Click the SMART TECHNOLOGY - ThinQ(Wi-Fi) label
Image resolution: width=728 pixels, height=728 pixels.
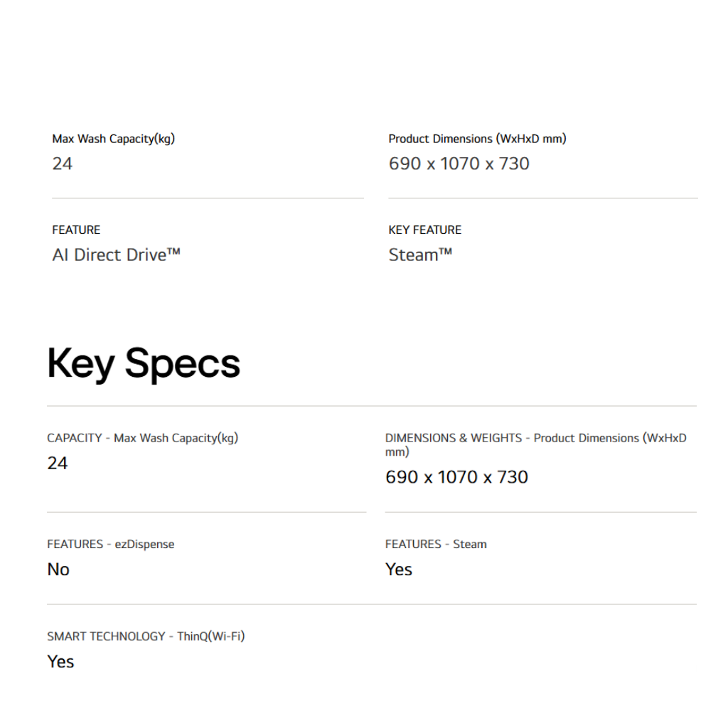pos(146,636)
